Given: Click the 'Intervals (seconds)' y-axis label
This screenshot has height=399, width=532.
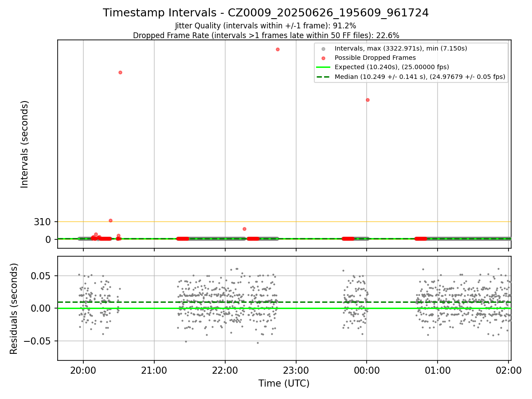Looking at the screenshot, I should pos(25,144).
